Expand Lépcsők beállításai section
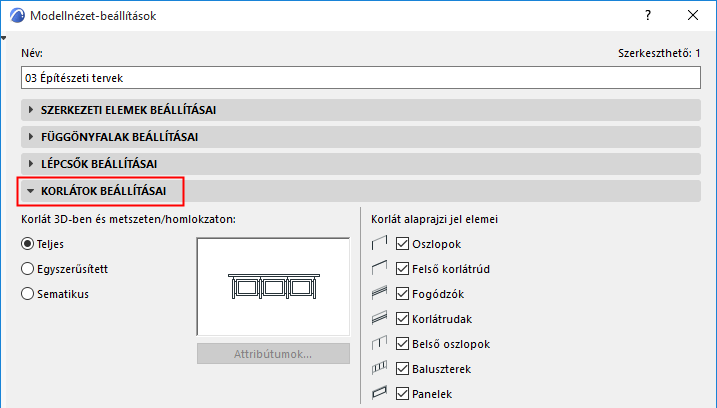The width and height of the screenshot is (717, 408). 361,164
